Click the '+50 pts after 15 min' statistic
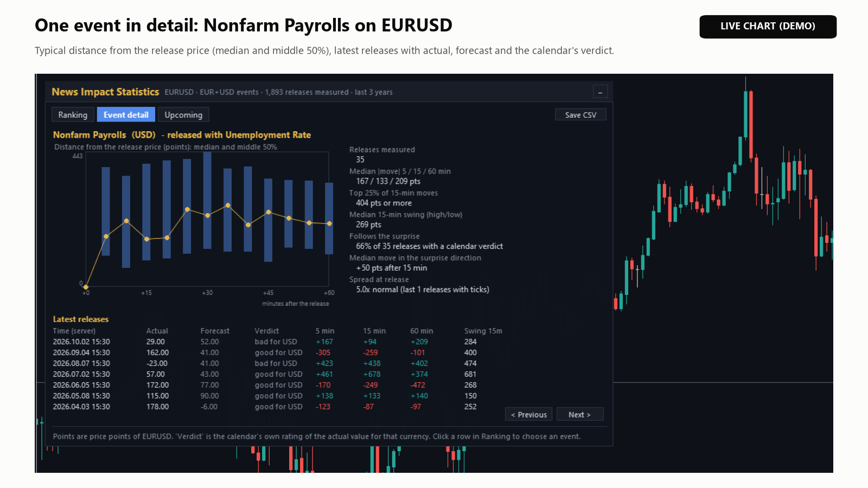The width and height of the screenshot is (868, 488). tap(391, 268)
